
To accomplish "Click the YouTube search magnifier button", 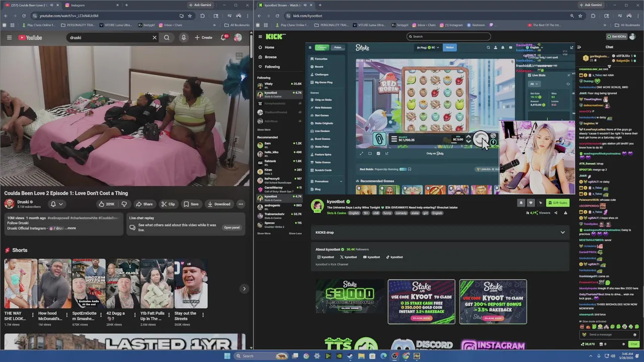I will pyautogui.click(x=167, y=38).
